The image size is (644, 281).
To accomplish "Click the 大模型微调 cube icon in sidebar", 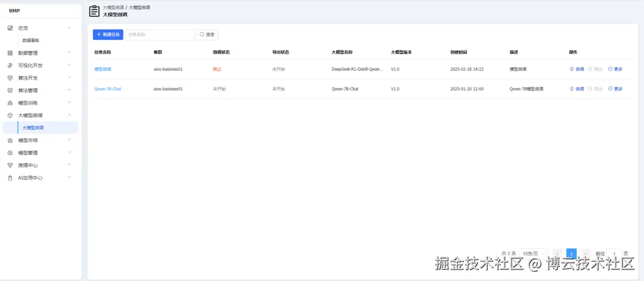I will point(10,115).
